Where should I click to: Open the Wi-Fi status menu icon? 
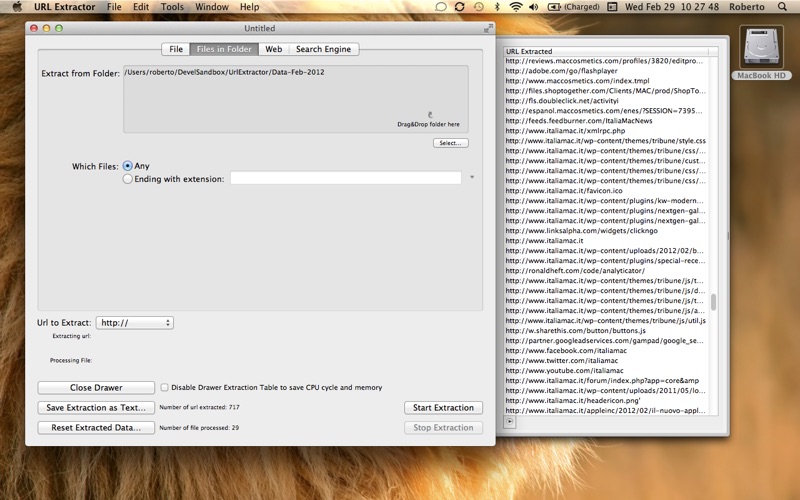point(516,7)
